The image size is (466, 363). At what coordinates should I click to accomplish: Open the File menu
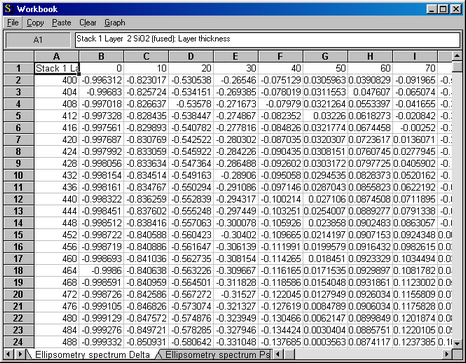13,23
